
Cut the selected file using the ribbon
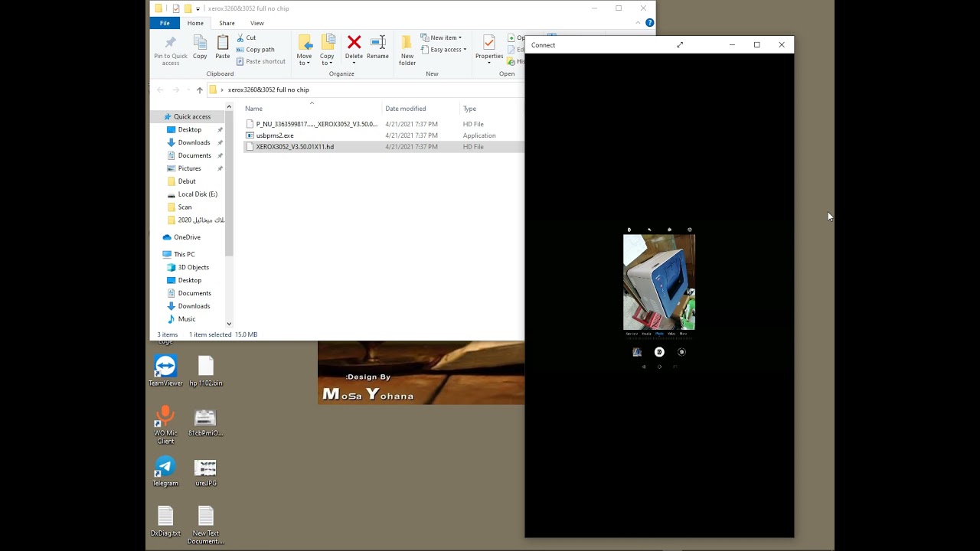(x=247, y=37)
